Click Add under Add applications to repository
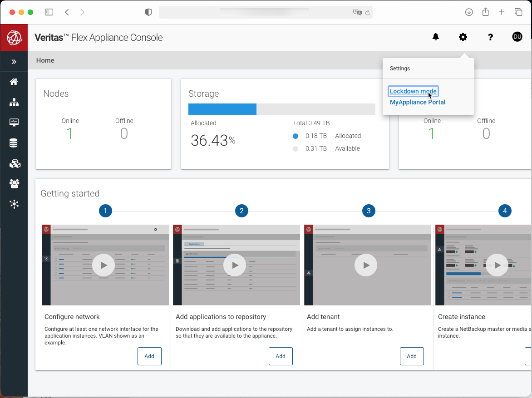The image size is (532, 398). coord(281,356)
